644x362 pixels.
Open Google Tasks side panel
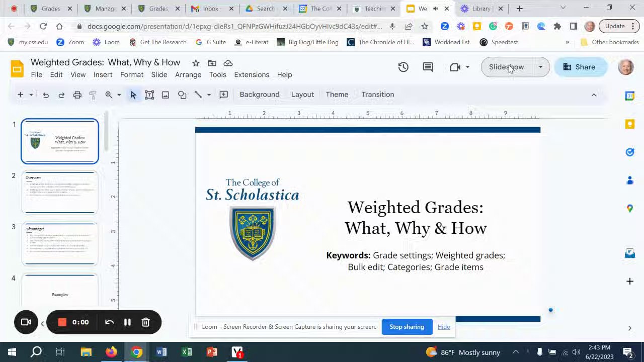point(630,152)
